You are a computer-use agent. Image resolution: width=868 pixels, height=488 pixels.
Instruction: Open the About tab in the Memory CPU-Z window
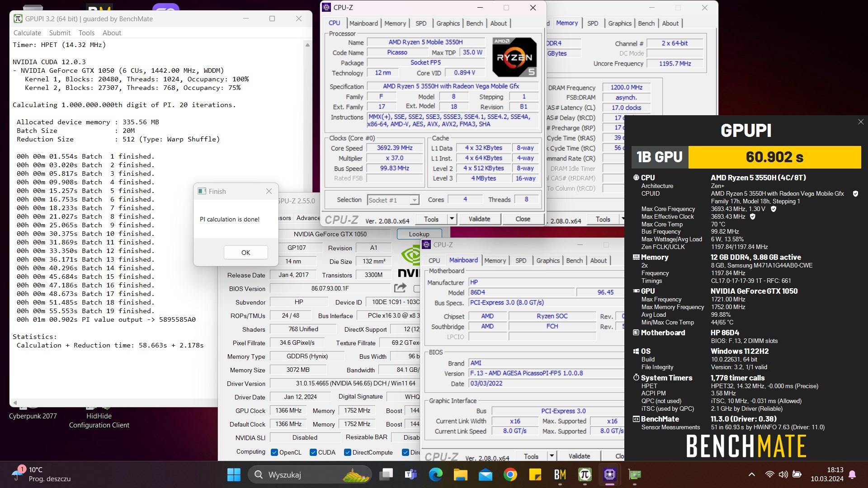(670, 23)
